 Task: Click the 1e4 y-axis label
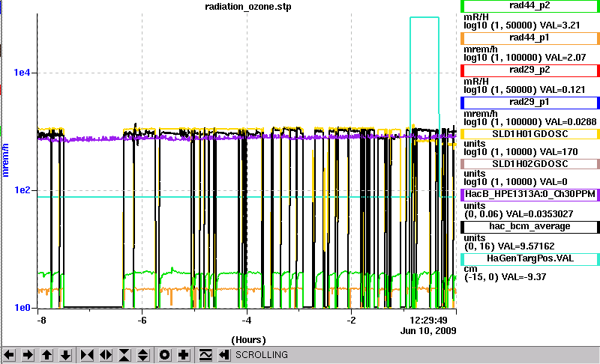point(22,73)
